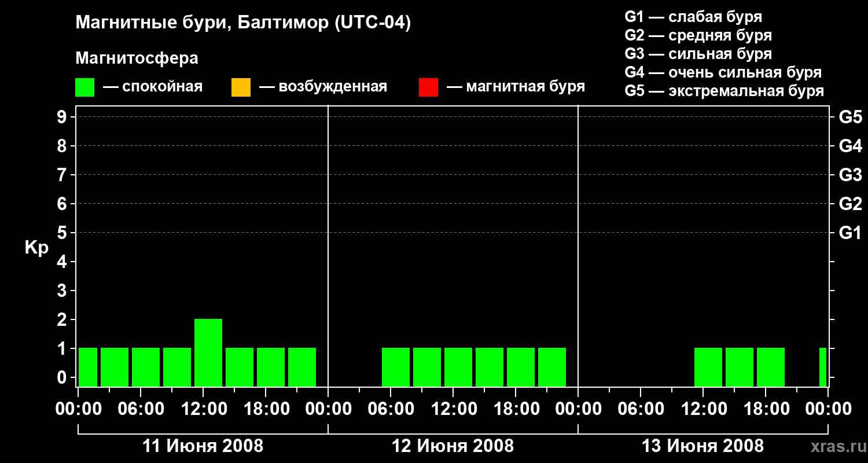Click 'G5 — экстремальная буря' legend line

pyautogui.click(x=724, y=91)
